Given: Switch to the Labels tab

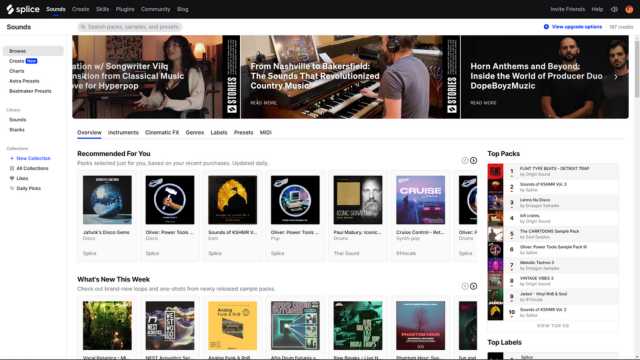Looking at the screenshot, I should pos(219,133).
